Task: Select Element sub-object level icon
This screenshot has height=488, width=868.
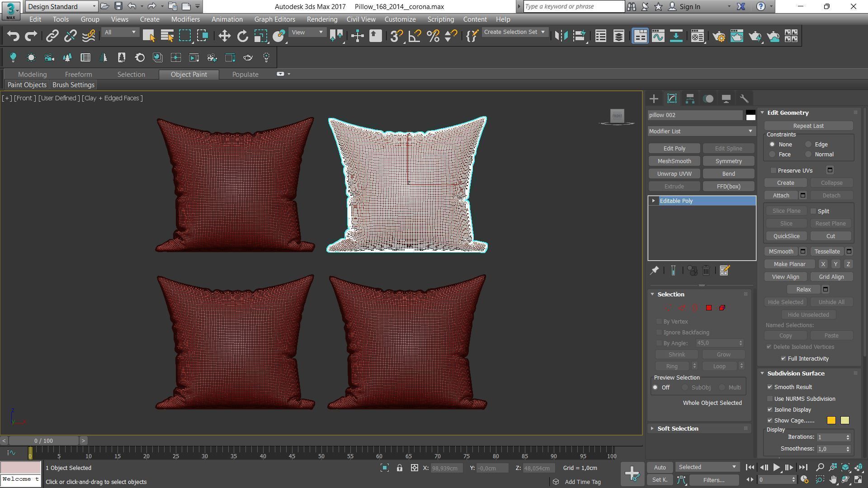Action: point(722,308)
